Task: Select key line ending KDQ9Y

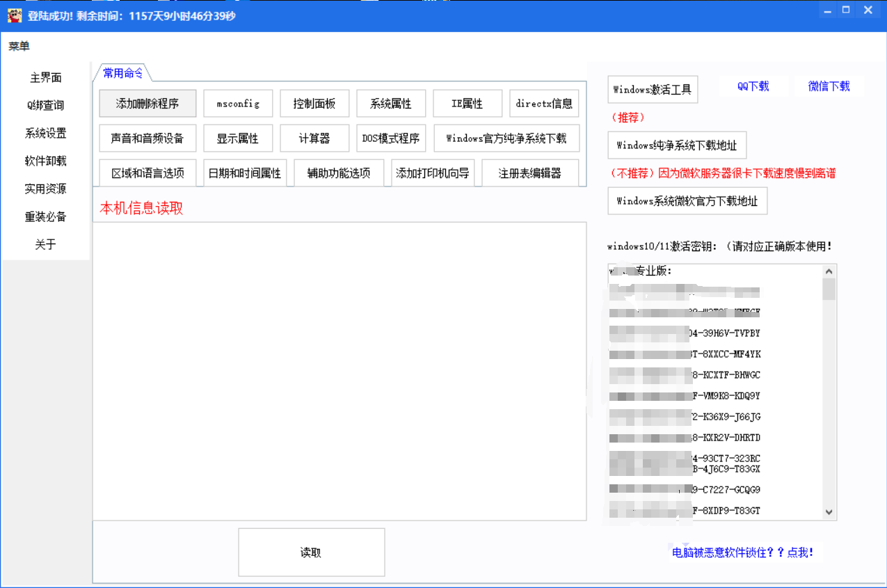Action: [685, 396]
